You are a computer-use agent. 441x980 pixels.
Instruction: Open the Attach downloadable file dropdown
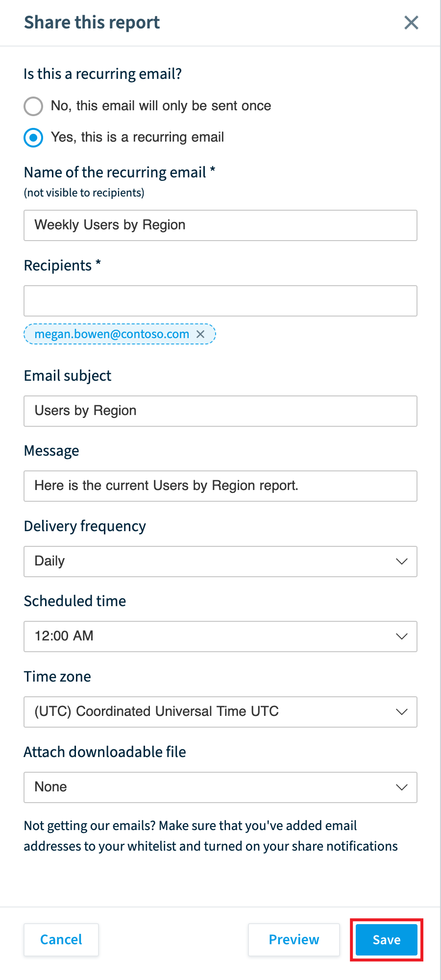click(220, 787)
